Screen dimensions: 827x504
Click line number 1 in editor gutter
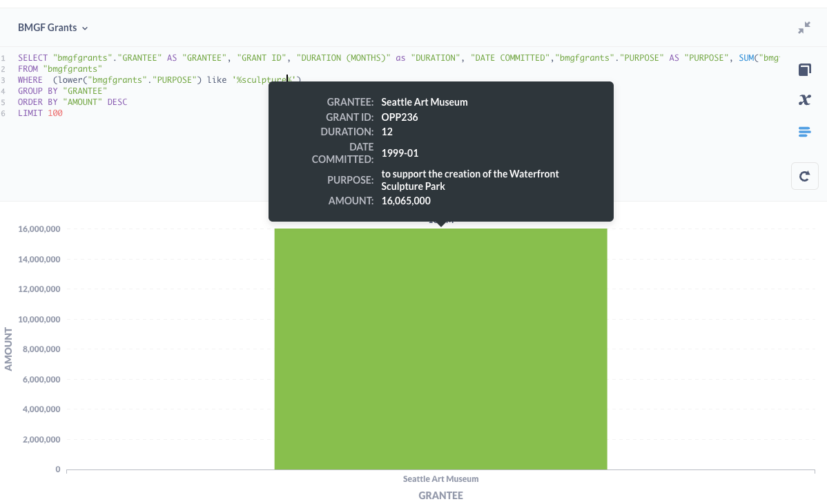click(3, 59)
